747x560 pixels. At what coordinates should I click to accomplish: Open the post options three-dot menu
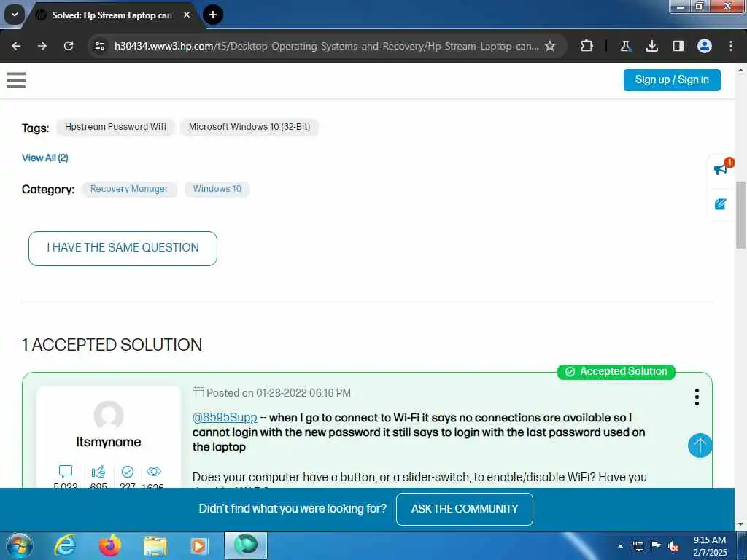coord(697,397)
